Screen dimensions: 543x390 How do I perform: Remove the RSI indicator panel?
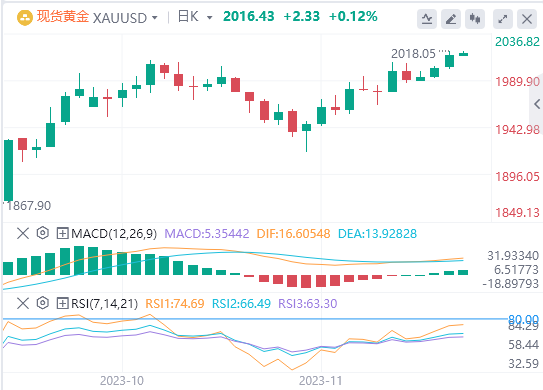tap(23, 303)
